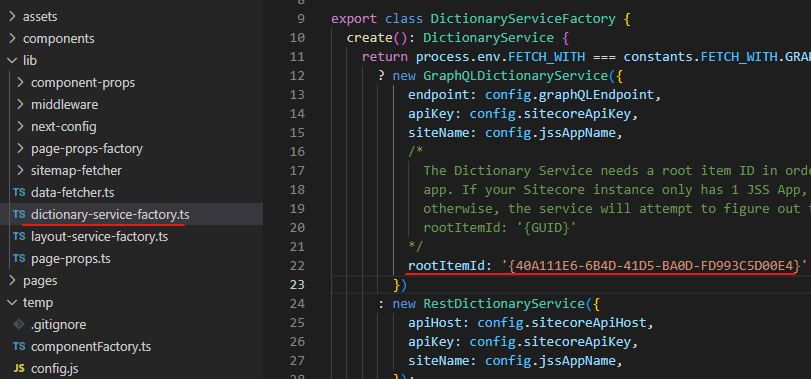Select the next-config folder label
This screenshot has width=811, height=379.
(x=64, y=127)
